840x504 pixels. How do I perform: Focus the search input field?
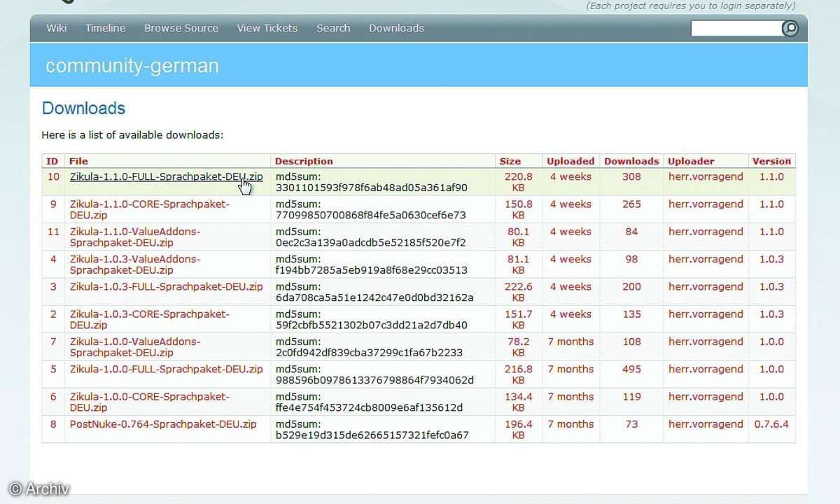click(736, 28)
